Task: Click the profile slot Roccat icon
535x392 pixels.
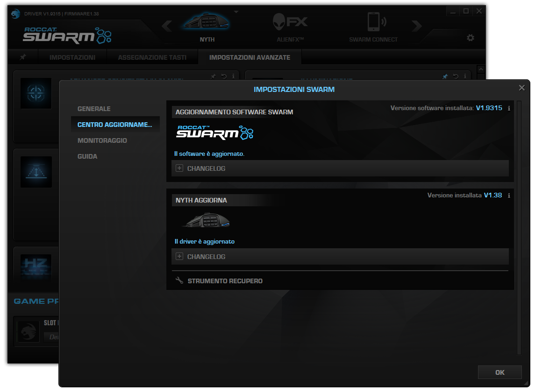Action: [29, 332]
